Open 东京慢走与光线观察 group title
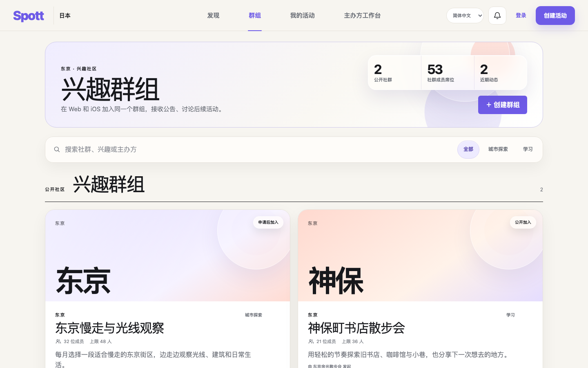 (109, 328)
